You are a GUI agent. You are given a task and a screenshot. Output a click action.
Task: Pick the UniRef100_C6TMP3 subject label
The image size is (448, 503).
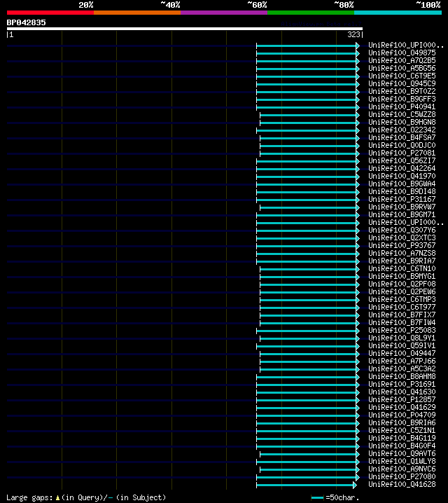point(402,299)
